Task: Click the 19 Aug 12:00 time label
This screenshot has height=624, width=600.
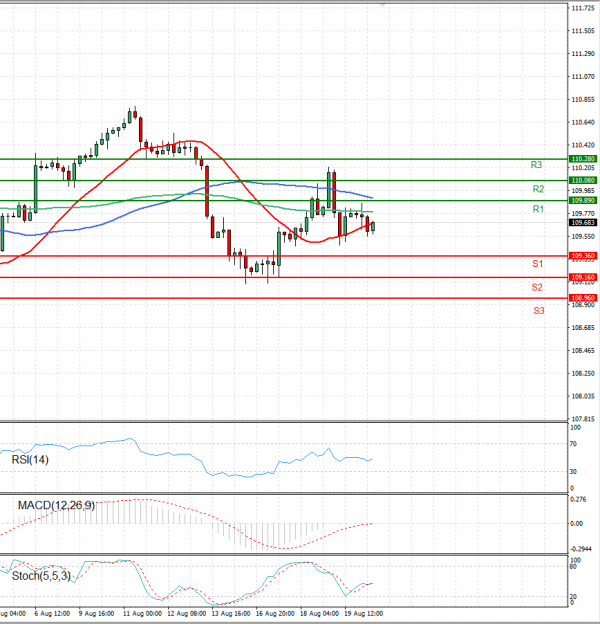Action: (364, 613)
